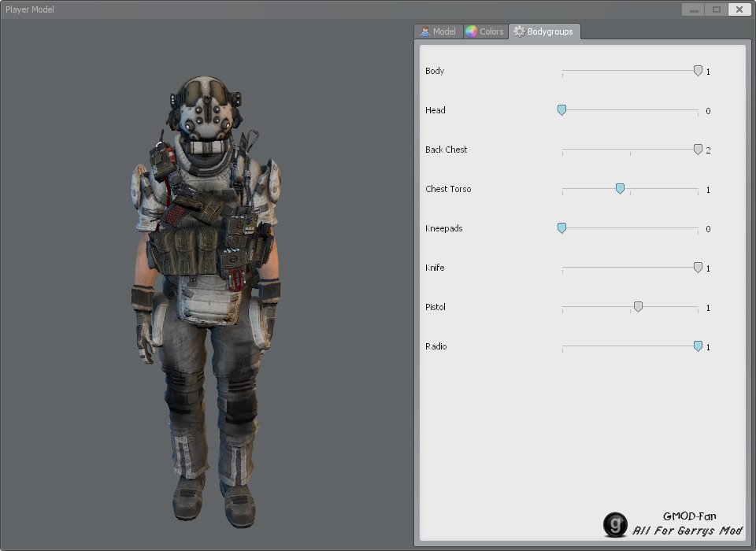Click the Back Chest slider handle
Image resolution: width=756 pixels, height=551 pixels.
pos(698,150)
